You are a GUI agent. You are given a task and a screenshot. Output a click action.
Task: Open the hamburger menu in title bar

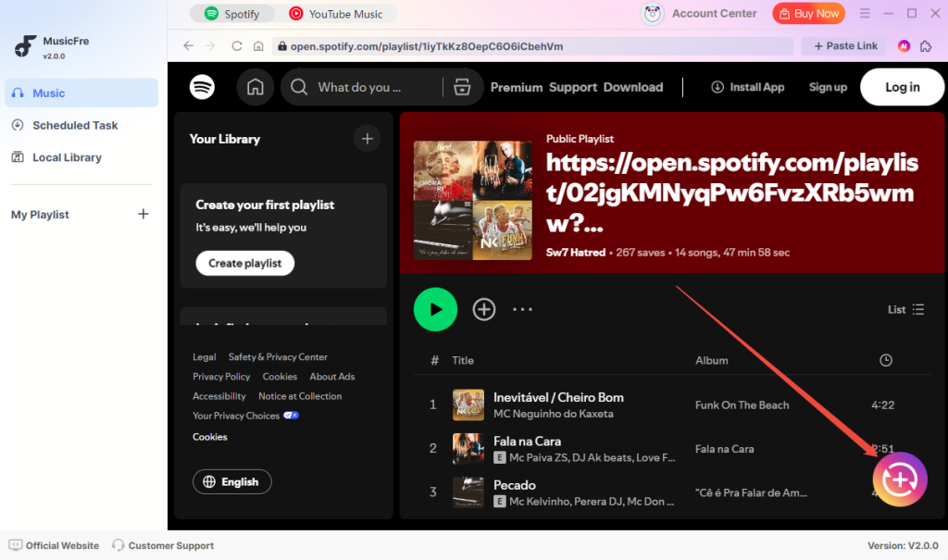click(x=865, y=13)
